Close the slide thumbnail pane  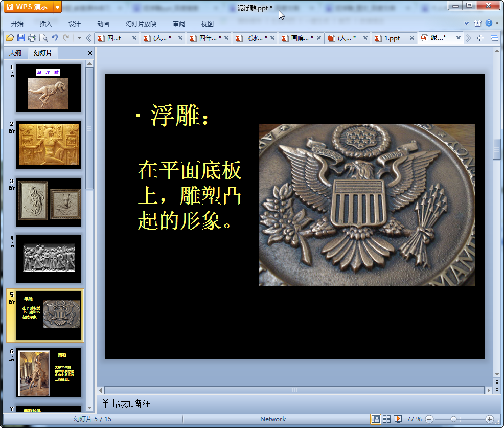click(x=90, y=53)
